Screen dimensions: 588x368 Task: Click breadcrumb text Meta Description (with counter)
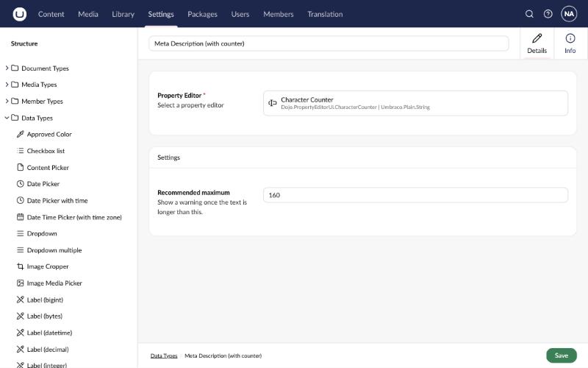[223, 355]
